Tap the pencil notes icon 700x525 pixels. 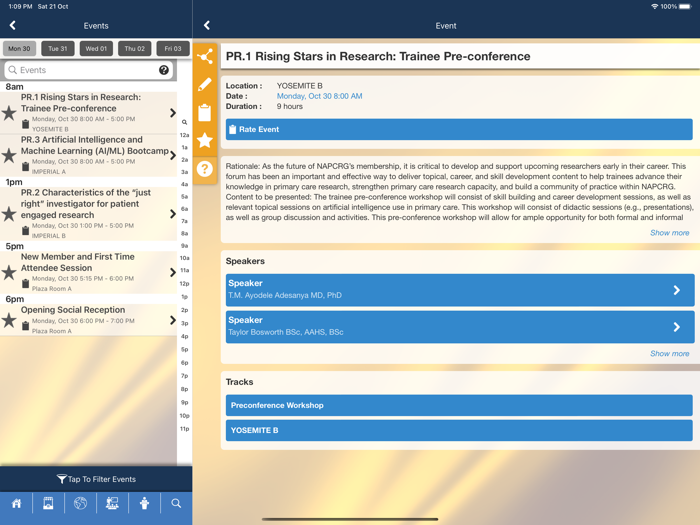point(205,84)
